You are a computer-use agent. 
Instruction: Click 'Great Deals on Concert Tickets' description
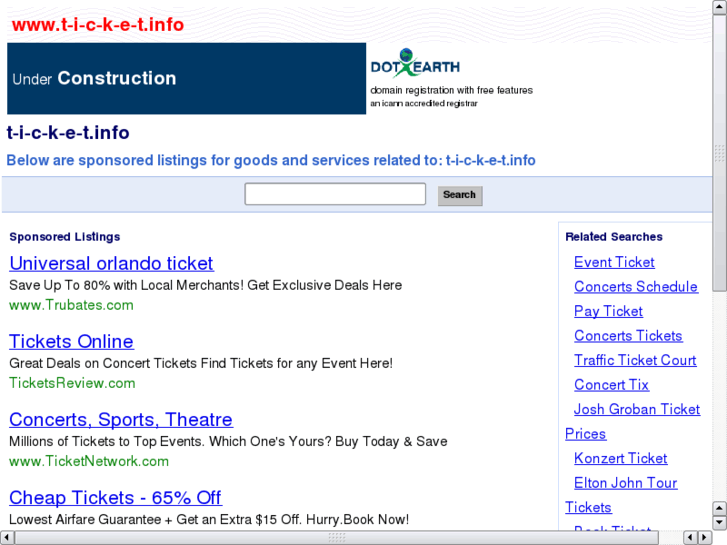point(201,363)
